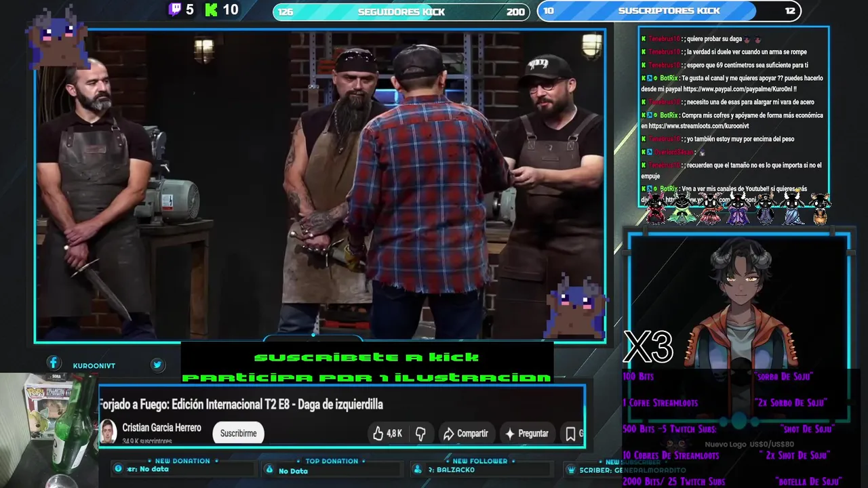This screenshot has width=868, height=488.
Task: Open the streamloots.com/kuroonivt link in chat
Action: (x=698, y=126)
